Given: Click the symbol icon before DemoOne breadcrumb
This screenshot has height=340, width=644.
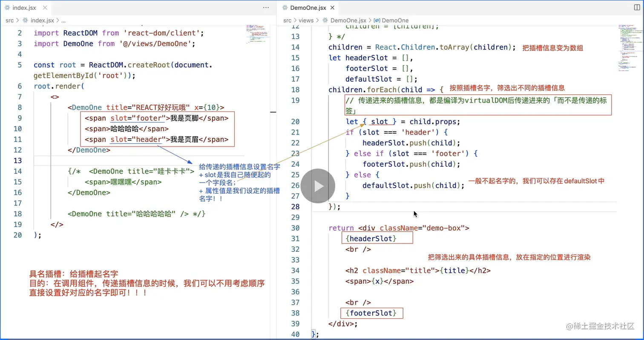Looking at the screenshot, I should [x=377, y=20].
